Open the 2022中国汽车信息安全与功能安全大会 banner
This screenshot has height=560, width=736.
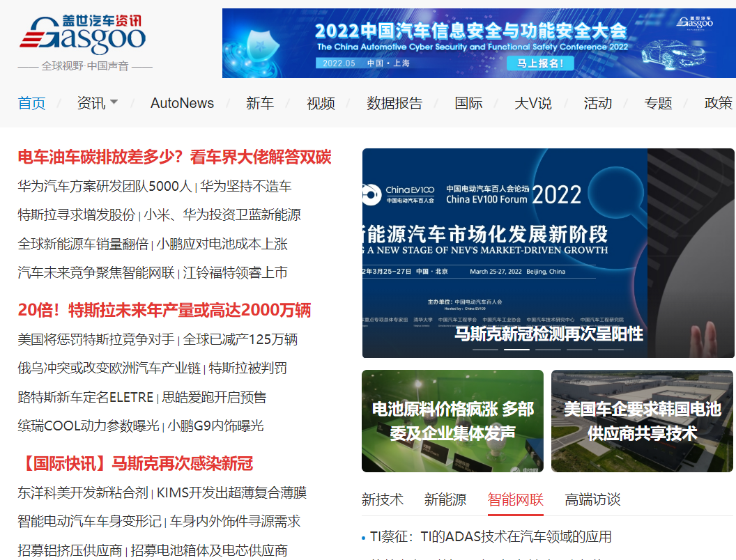tap(479, 43)
